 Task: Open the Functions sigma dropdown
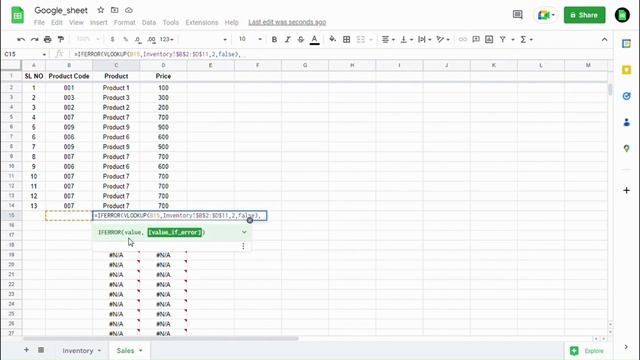(x=527, y=40)
